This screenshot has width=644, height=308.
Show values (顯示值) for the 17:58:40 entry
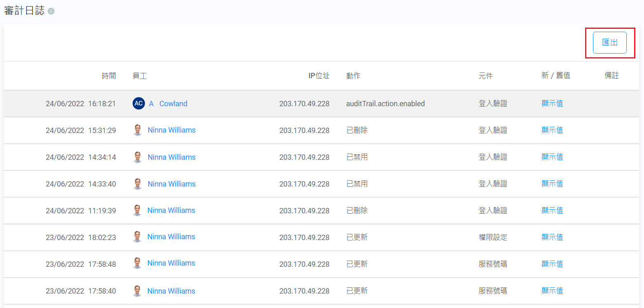[x=552, y=291]
